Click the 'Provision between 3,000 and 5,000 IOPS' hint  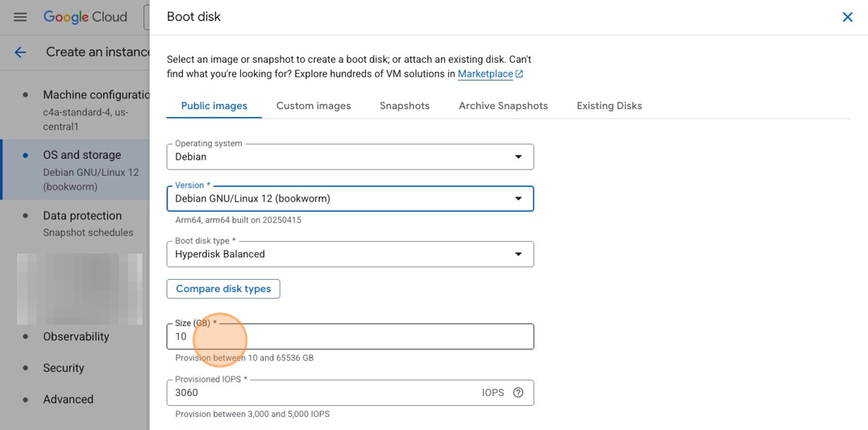(x=253, y=414)
